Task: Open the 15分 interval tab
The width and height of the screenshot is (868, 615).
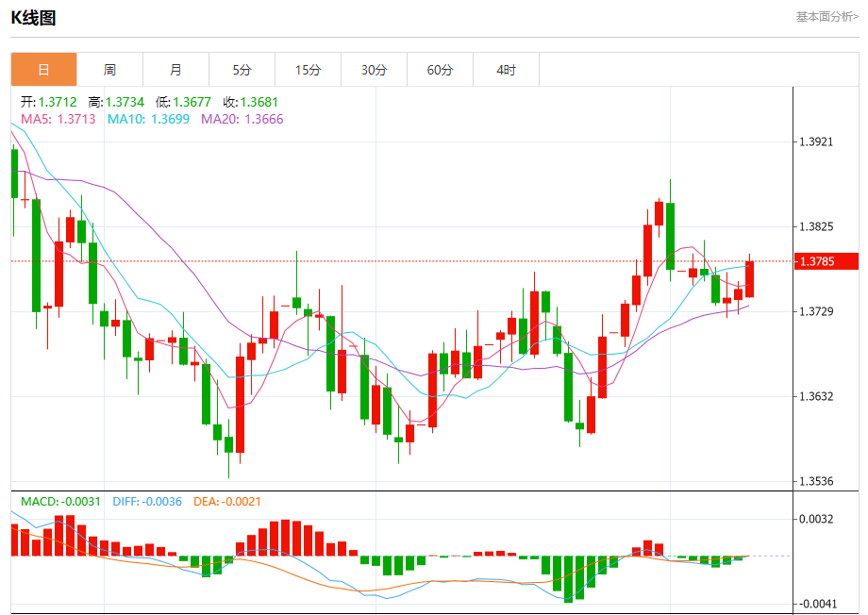Action: pos(308,70)
